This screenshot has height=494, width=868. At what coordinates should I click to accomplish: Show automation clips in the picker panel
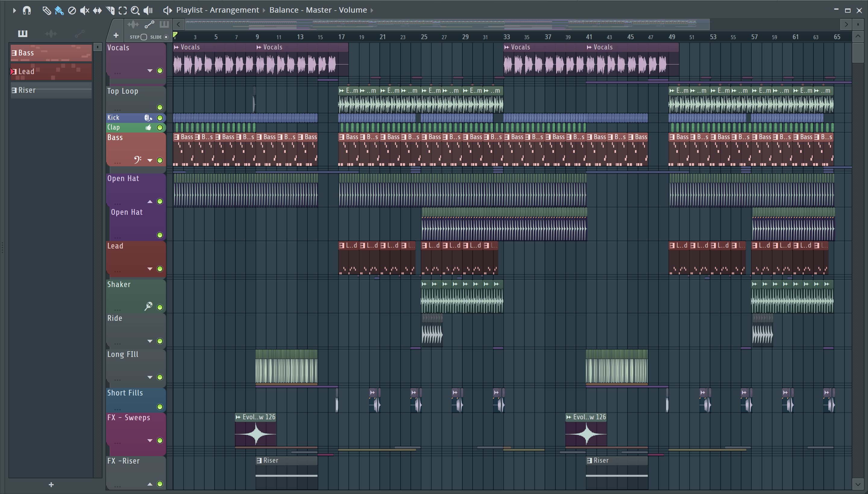click(80, 33)
